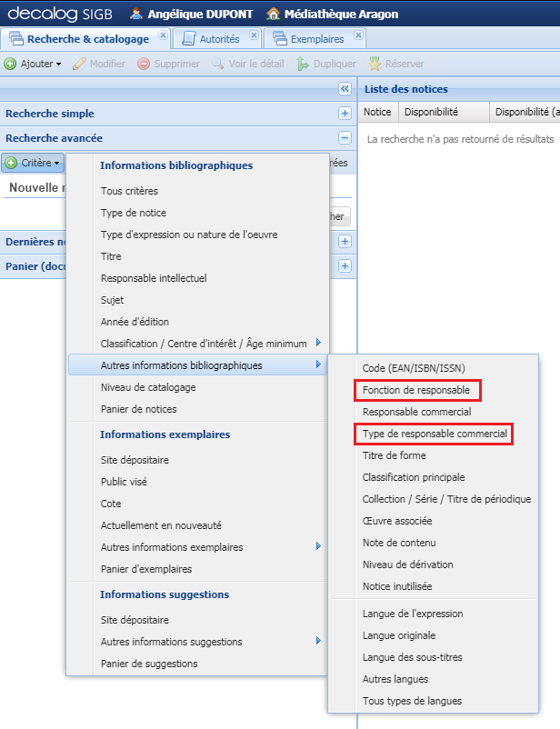Image resolution: width=560 pixels, height=729 pixels.
Task: Collapse the left search panel with double-chevron
Action: [345, 89]
